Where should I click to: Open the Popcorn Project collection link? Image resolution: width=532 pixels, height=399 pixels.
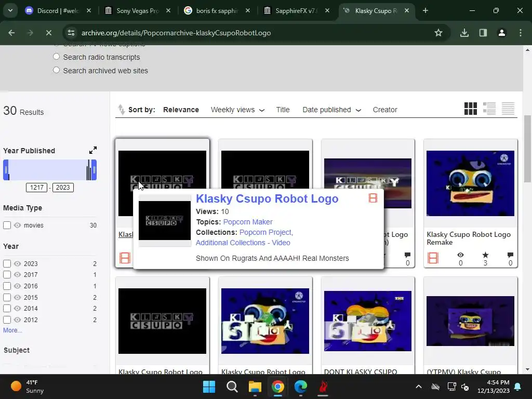(x=266, y=232)
